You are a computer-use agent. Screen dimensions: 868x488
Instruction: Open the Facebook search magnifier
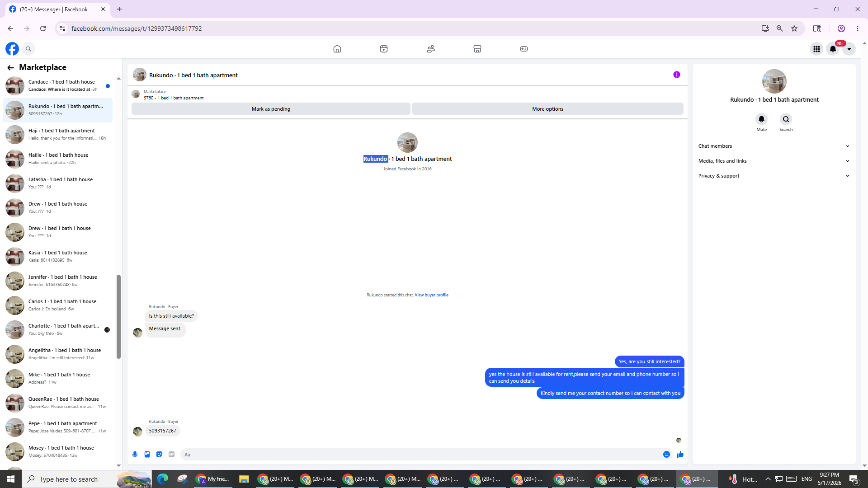(28, 49)
